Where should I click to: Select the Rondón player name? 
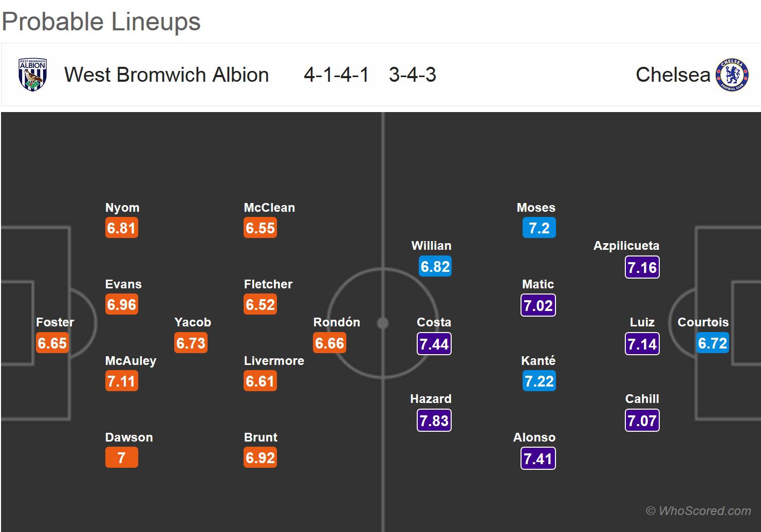click(x=337, y=322)
